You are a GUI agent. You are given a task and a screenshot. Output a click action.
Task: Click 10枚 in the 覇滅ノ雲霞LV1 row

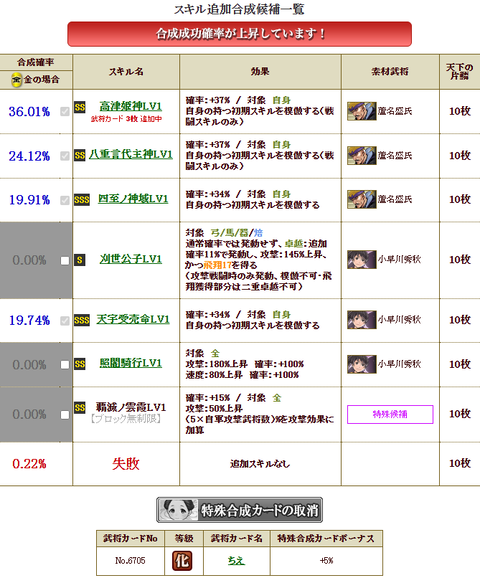(460, 414)
